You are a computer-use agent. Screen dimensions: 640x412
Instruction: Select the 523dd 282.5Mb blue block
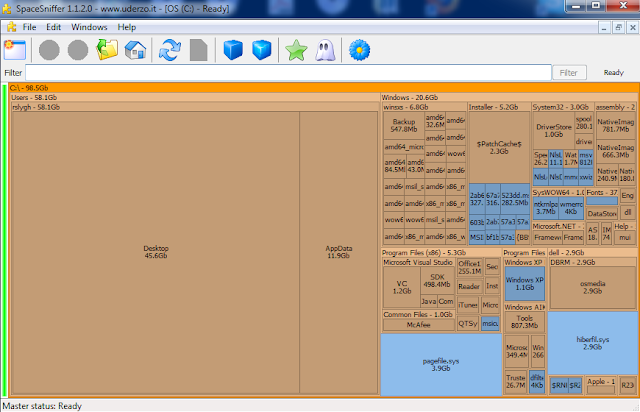click(515, 199)
